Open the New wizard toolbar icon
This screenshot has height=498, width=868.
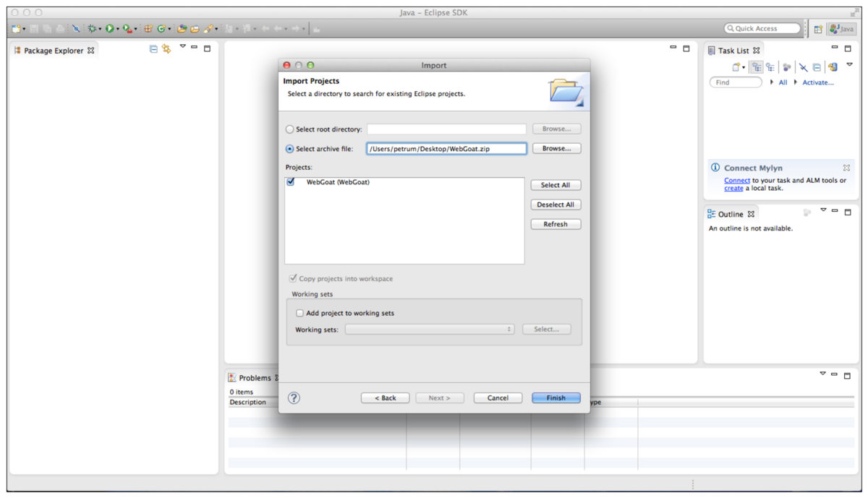[15, 29]
